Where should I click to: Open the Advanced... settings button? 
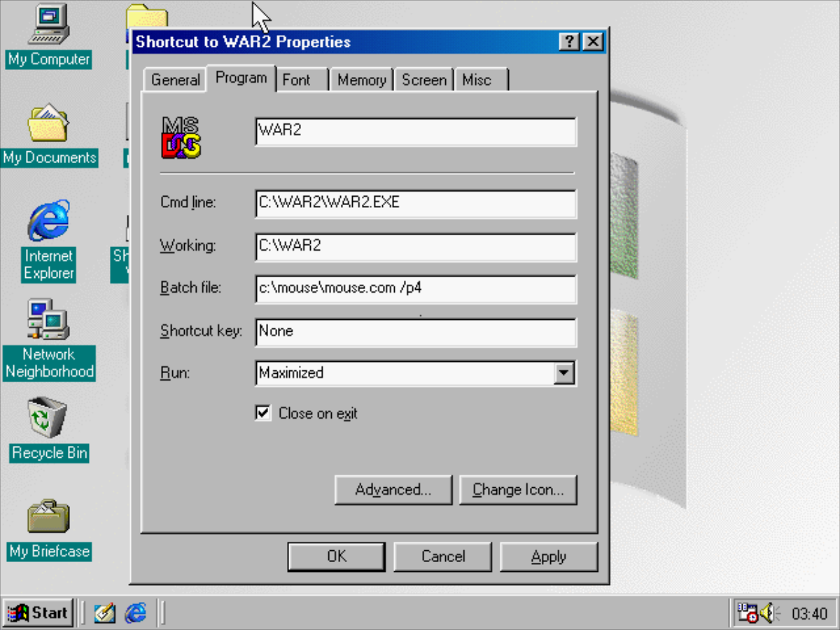coord(393,489)
